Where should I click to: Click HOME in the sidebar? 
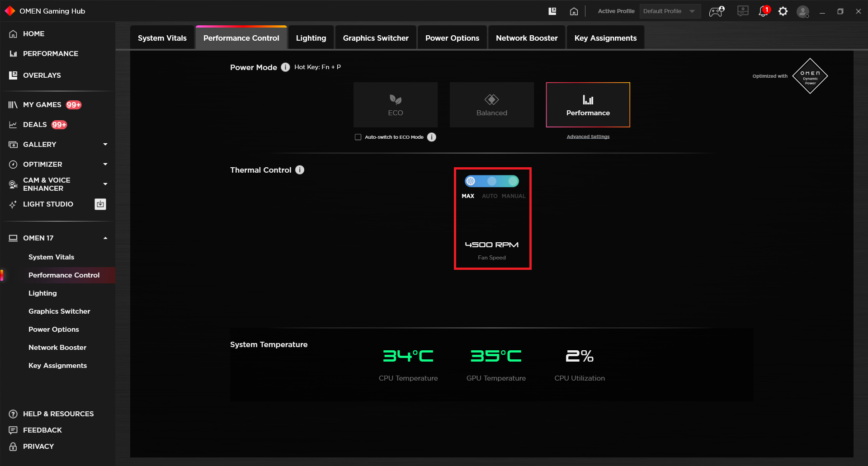[x=33, y=33]
